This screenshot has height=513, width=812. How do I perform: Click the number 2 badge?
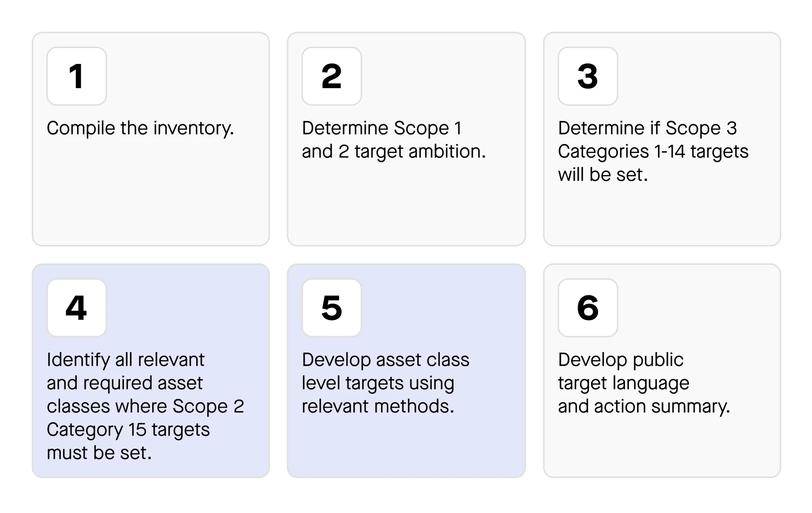332,76
